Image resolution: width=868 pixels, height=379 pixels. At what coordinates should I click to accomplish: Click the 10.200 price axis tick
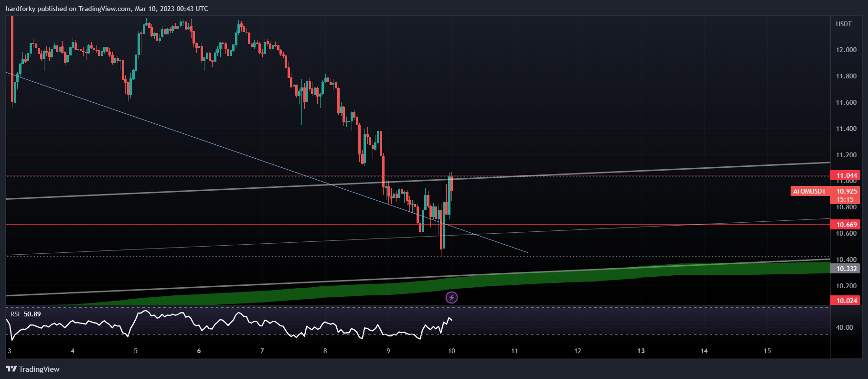point(846,286)
